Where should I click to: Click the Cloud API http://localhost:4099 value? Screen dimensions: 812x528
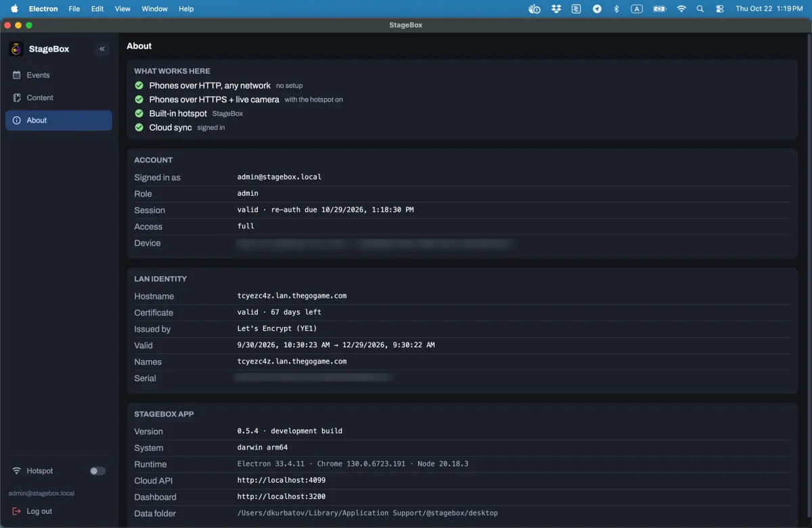click(x=281, y=481)
